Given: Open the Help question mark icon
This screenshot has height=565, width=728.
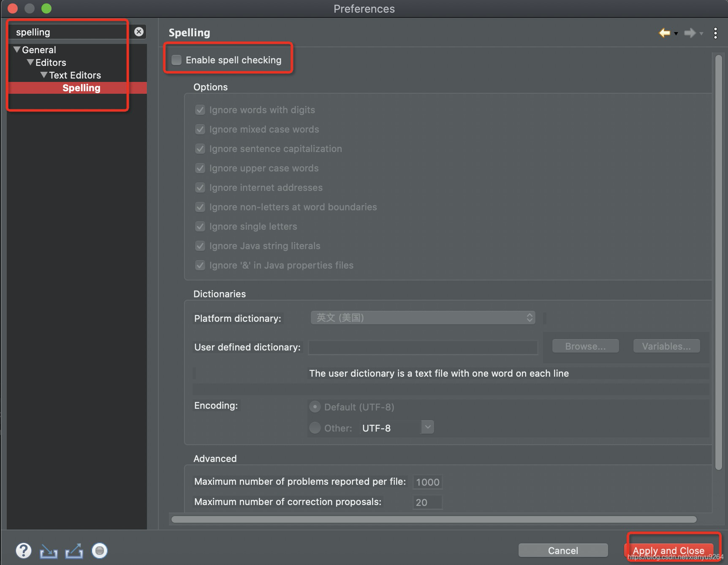Looking at the screenshot, I should [24, 551].
